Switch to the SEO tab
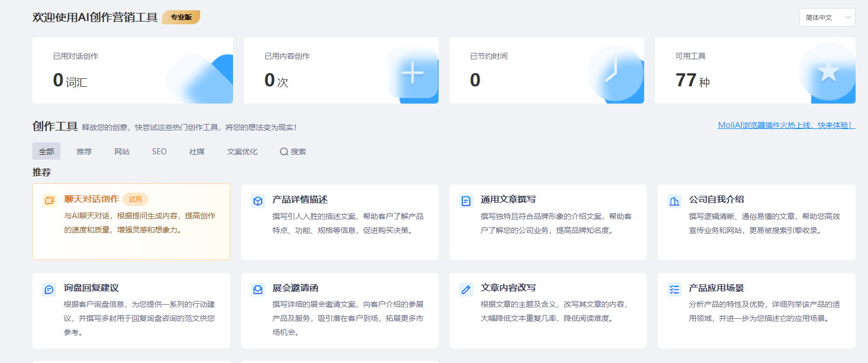The height and width of the screenshot is (363, 868). (159, 152)
